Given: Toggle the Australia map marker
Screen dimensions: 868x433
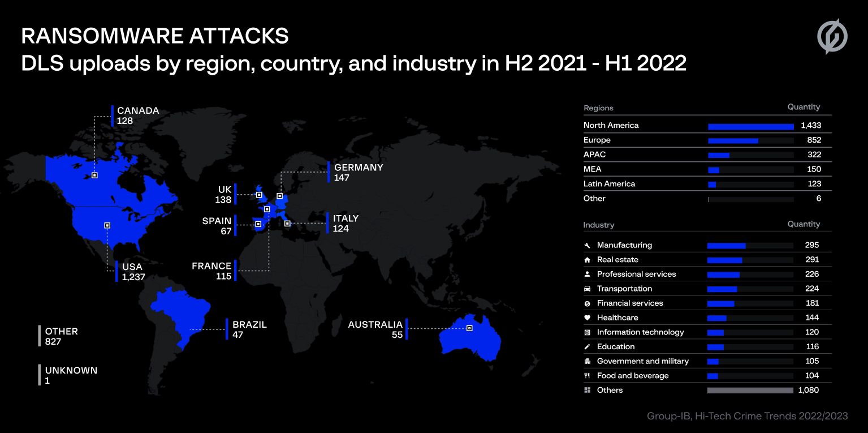Looking at the screenshot, I should tap(469, 328).
